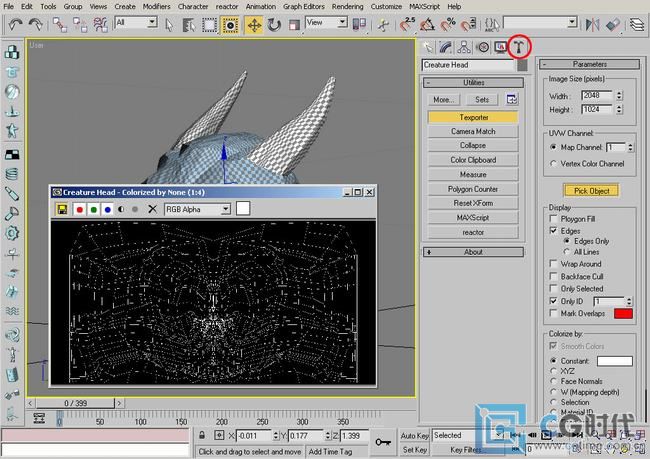Switch to the Hierarchy command panel

[x=464, y=47]
